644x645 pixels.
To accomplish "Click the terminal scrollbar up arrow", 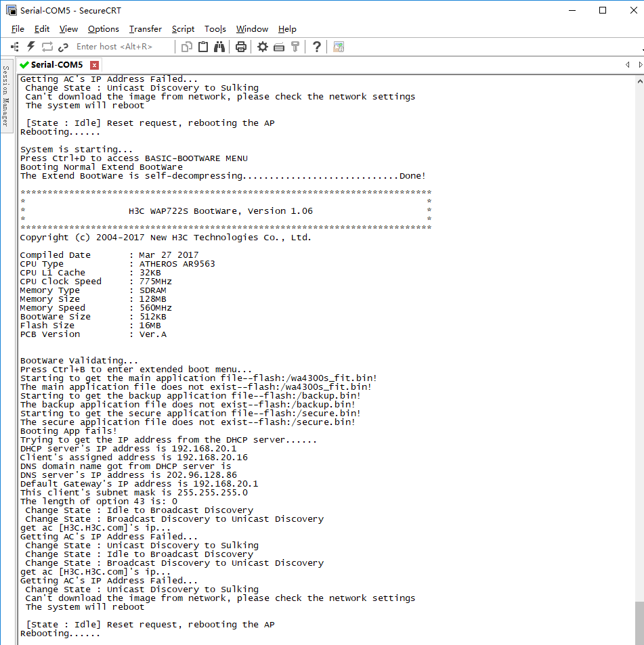I will click(640, 81).
